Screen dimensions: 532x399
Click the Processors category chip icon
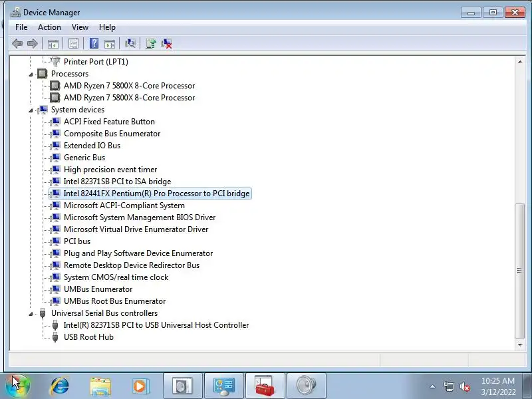43,74
